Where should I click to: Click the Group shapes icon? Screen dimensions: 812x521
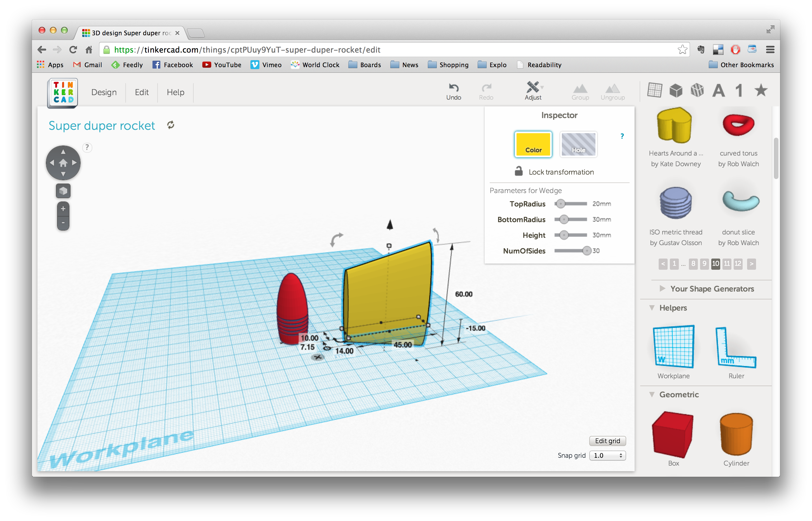pyautogui.click(x=580, y=89)
